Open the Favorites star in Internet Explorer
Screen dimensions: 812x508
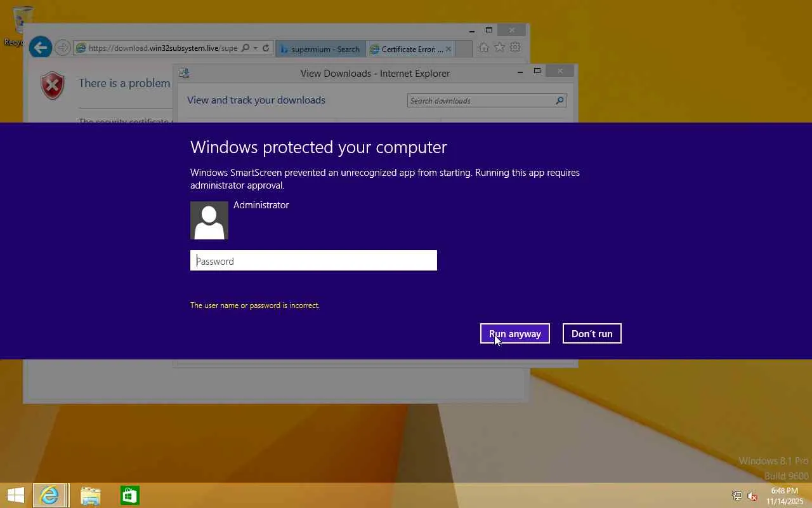point(500,48)
